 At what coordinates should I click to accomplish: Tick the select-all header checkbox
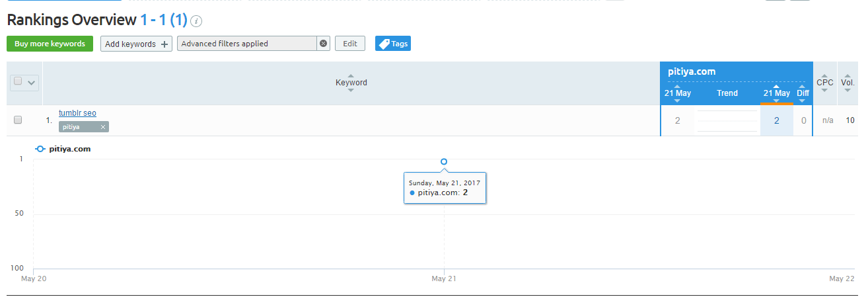click(x=18, y=81)
